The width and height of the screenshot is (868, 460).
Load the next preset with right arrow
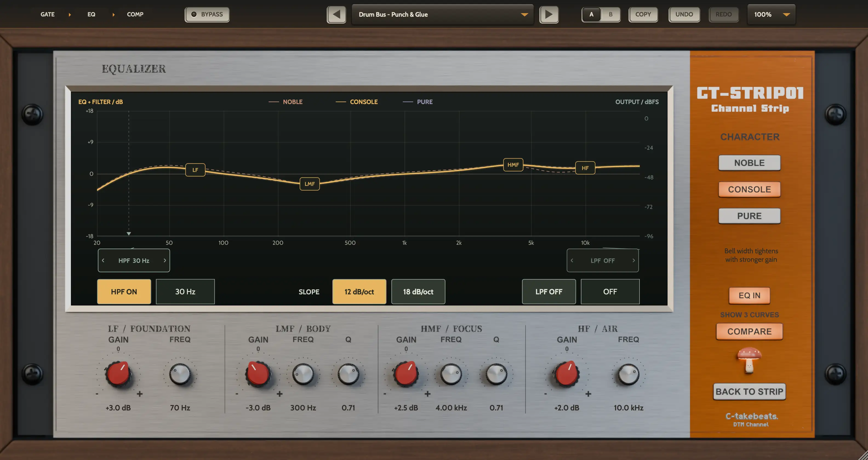tap(549, 15)
